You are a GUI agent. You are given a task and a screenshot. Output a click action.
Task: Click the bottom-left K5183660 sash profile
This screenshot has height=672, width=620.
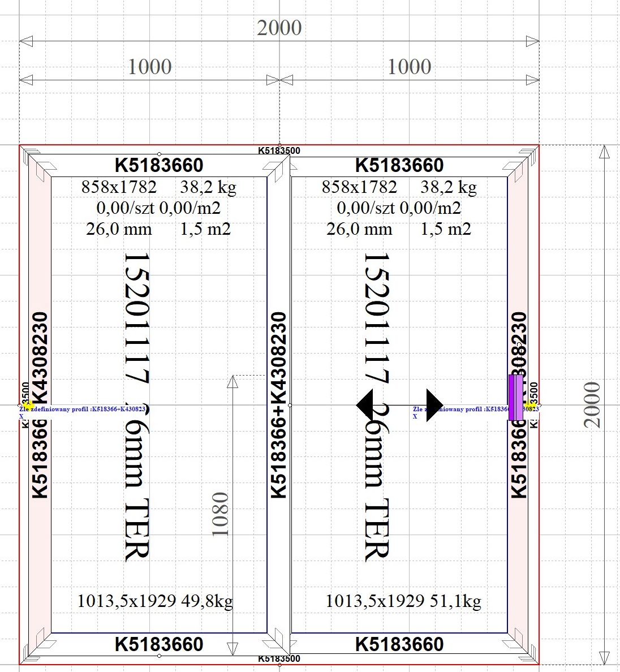159,644
